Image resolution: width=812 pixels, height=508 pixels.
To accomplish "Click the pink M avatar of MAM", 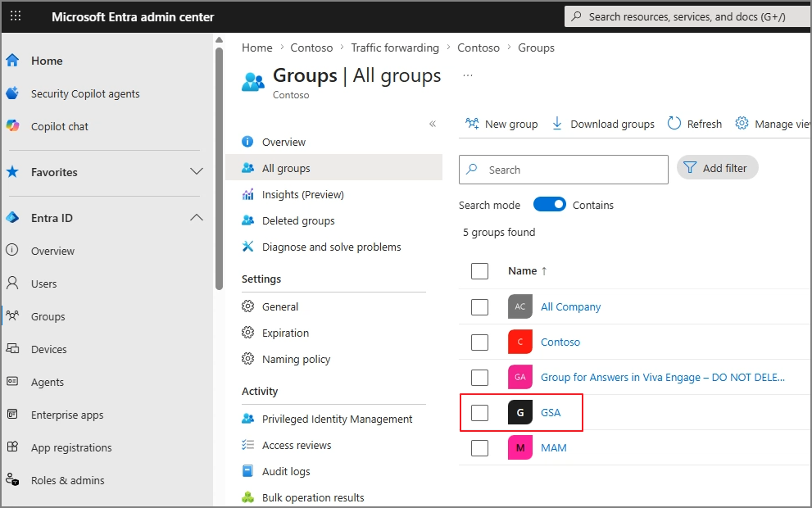I will click(520, 447).
